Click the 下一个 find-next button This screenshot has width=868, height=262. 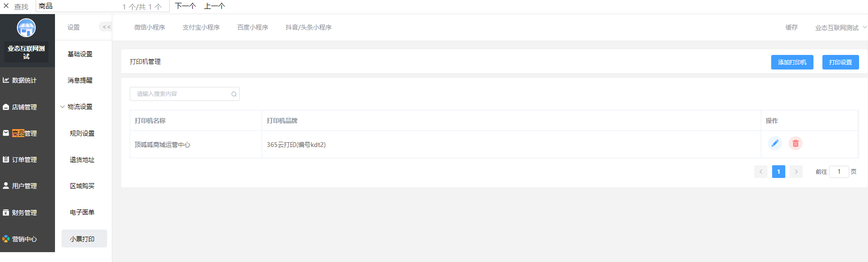pos(185,6)
